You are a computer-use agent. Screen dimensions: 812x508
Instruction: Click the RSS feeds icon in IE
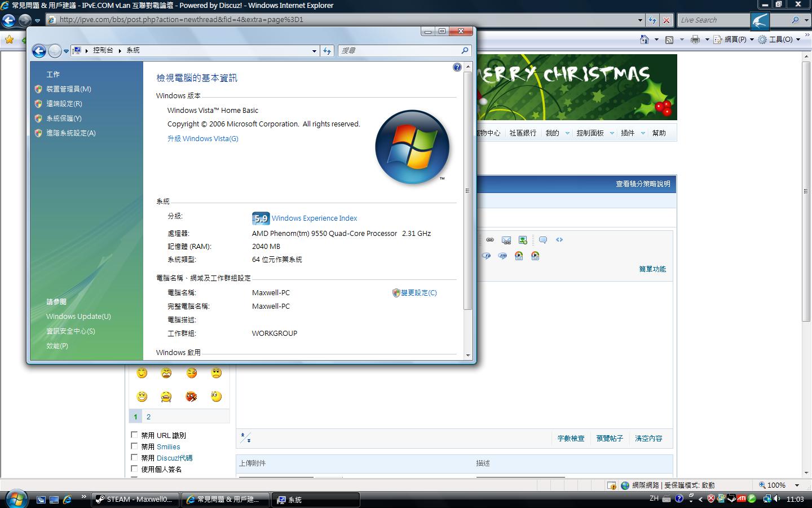pos(669,40)
